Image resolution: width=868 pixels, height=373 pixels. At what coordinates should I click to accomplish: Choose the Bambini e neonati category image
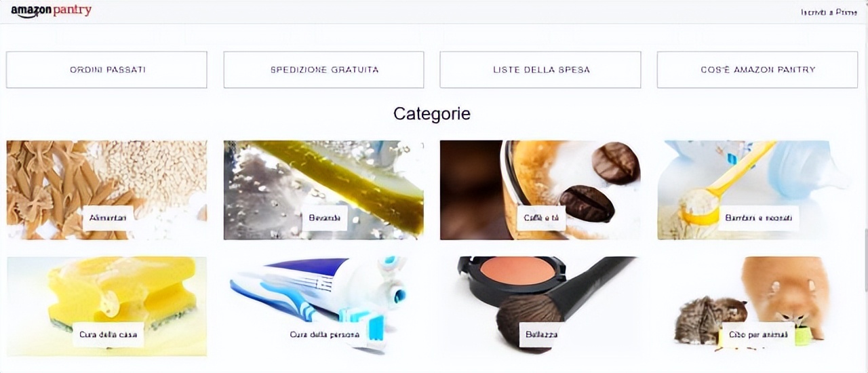[x=757, y=190]
